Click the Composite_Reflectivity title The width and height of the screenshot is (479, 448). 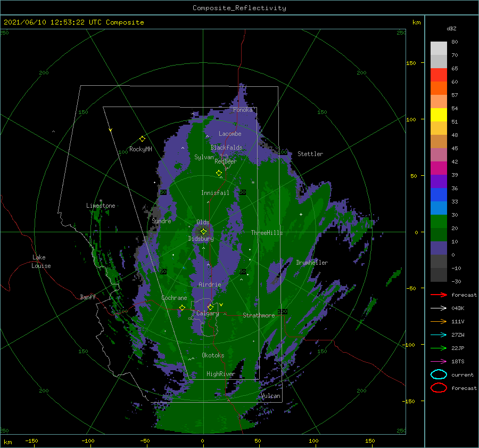pos(240,8)
